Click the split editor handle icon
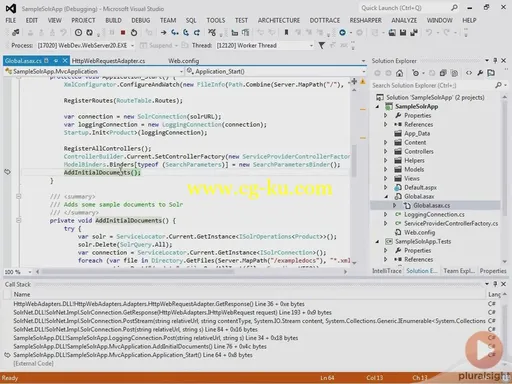512x384 pixels. pyautogui.click(x=354, y=81)
